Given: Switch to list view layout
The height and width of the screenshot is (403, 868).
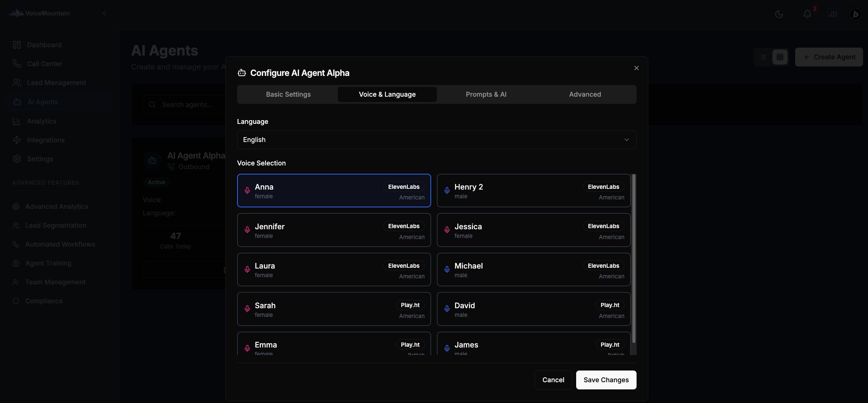Looking at the screenshot, I should [x=763, y=57].
